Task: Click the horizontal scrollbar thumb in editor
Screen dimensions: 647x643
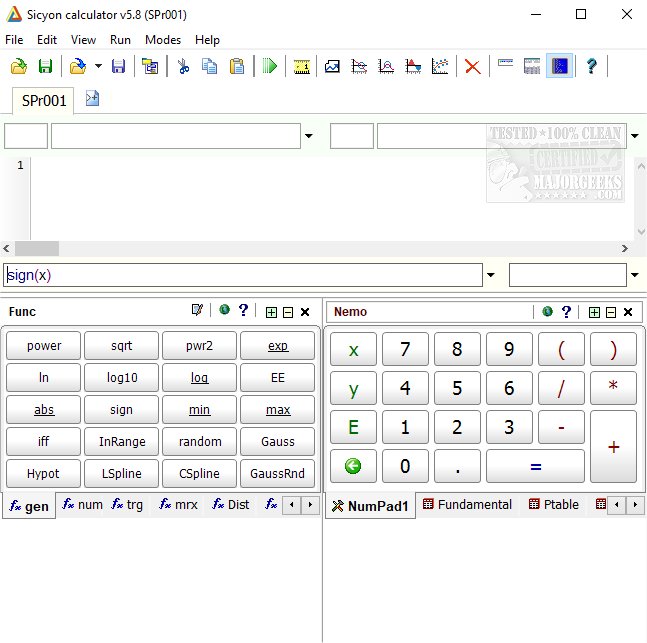Action: tap(37, 248)
